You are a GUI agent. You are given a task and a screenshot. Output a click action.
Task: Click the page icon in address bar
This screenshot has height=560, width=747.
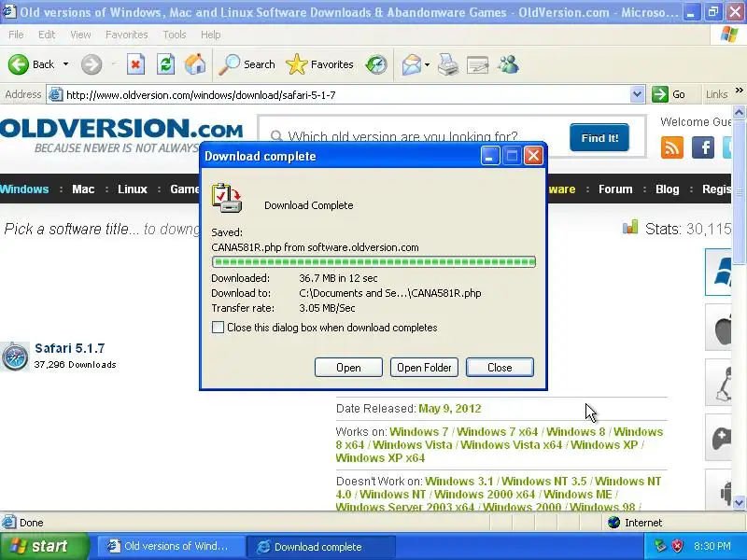click(56, 95)
